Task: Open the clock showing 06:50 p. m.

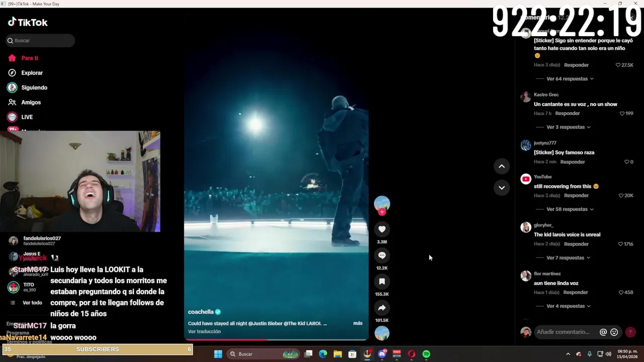Action: click(x=627, y=354)
